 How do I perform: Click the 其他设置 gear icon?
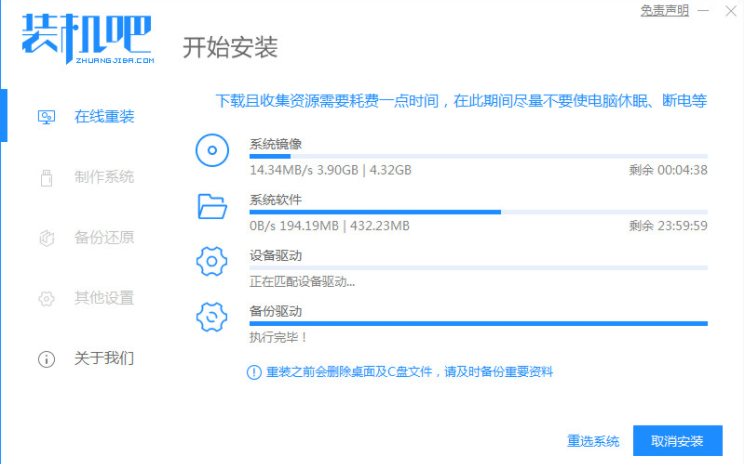pyautogui.click(x=46, y=298)
